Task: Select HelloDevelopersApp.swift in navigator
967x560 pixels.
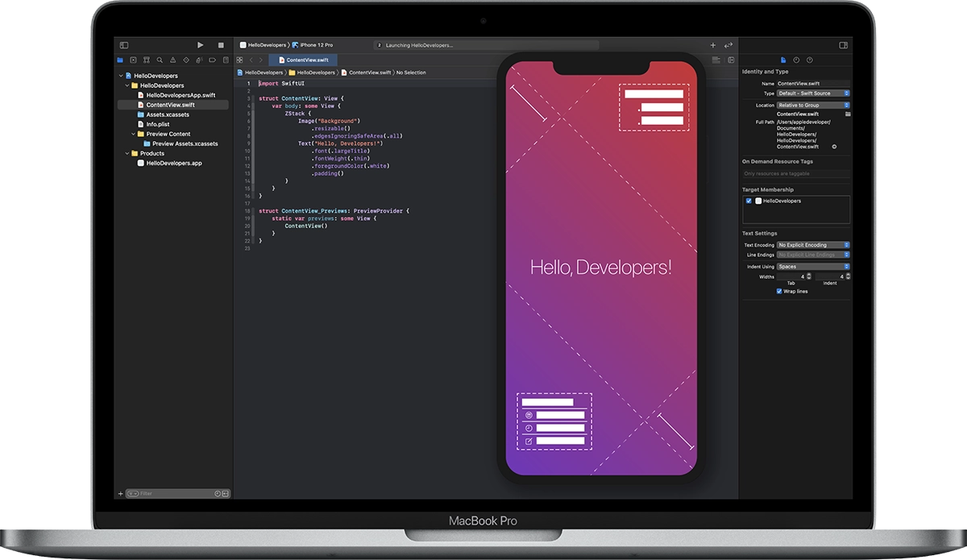Action: tap(181, 95)
